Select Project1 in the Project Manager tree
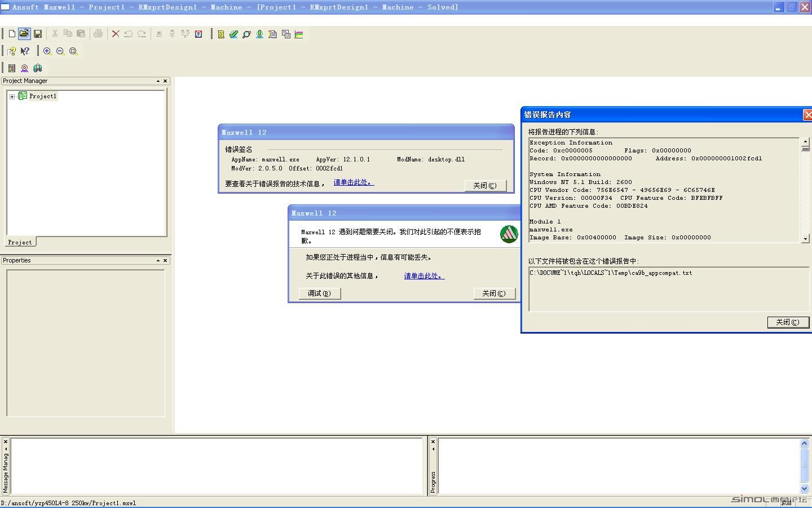The height and width of the screenshot is (508, 812). (43, 97)
